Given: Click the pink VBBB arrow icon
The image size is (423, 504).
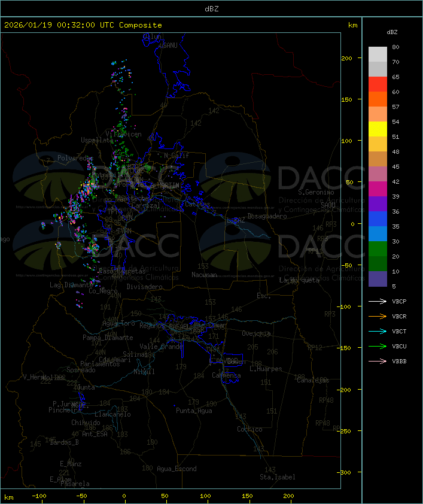Looking at the screenshot, I should coord(377,361).
